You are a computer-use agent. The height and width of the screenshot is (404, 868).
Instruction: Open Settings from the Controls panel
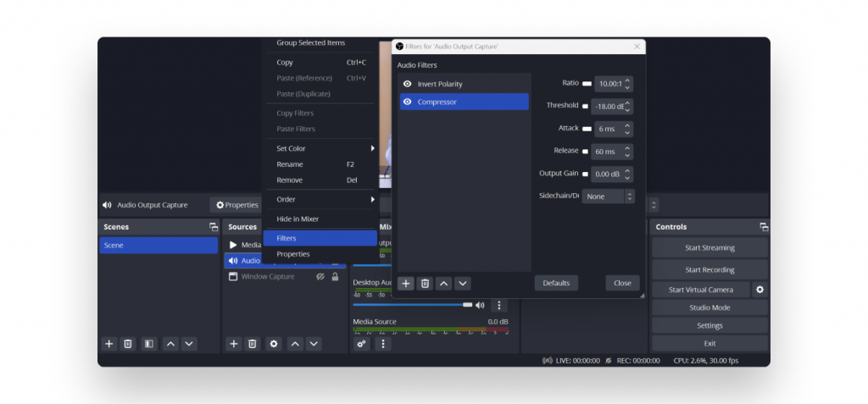[x=709, y=325]
